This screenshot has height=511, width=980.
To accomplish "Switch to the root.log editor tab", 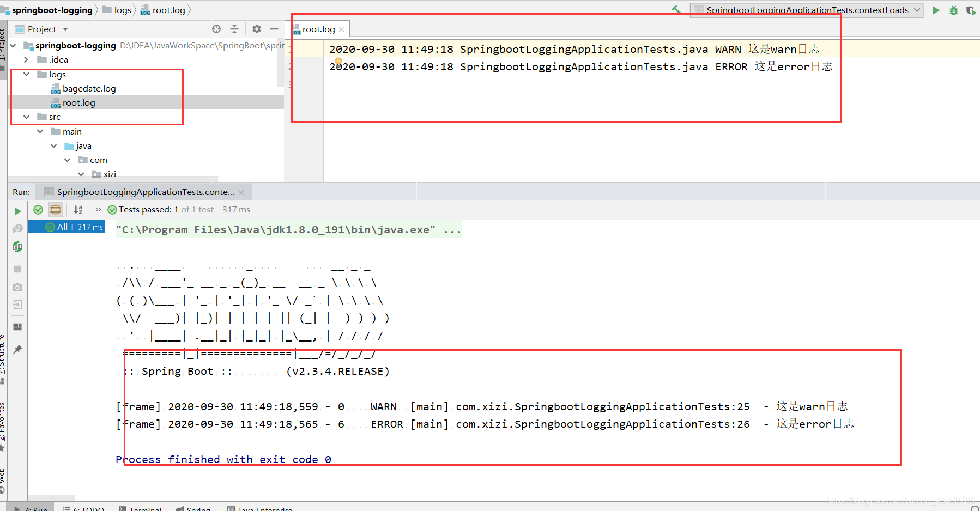I will pos(318,29).
